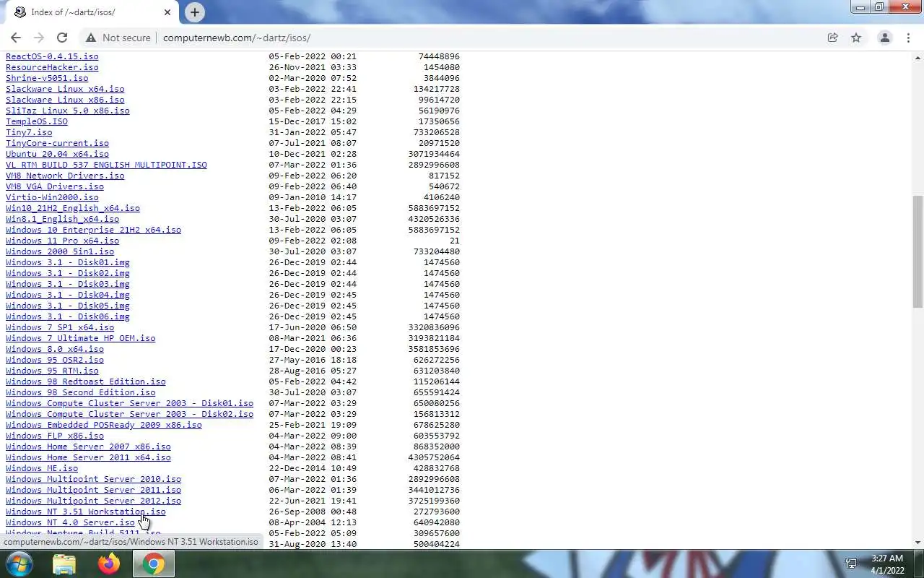Click VL RTM BUILD 537 ENGLISH MULTIPOINT.ISO

coord(106,165)
